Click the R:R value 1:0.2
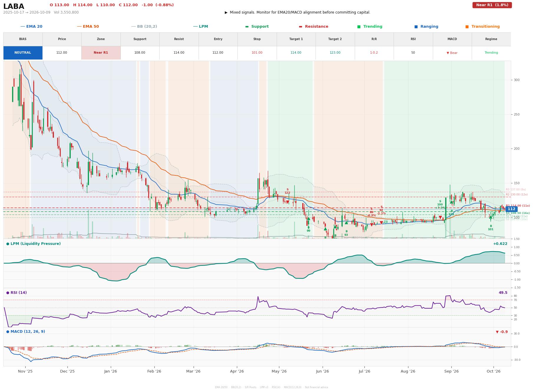The height and width of the screenshot is (392, 533). pyautogui.click(x=374, y=53)
